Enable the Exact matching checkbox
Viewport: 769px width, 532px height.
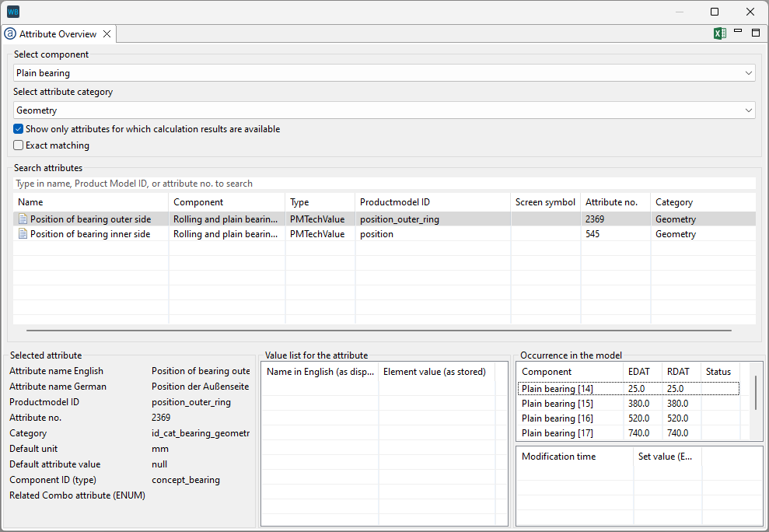click(x=19, y=145)
